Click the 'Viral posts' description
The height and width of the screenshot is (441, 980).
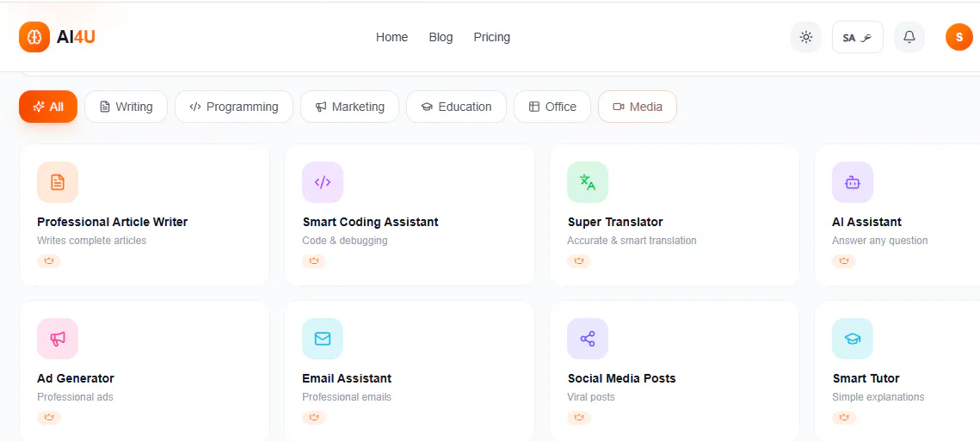tap(591, 396)
